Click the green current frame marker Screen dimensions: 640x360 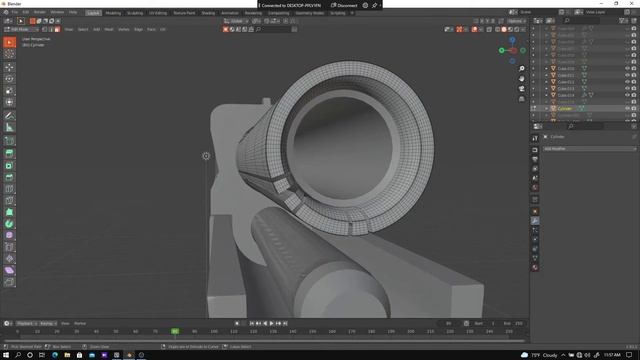[x=175, y=331]
